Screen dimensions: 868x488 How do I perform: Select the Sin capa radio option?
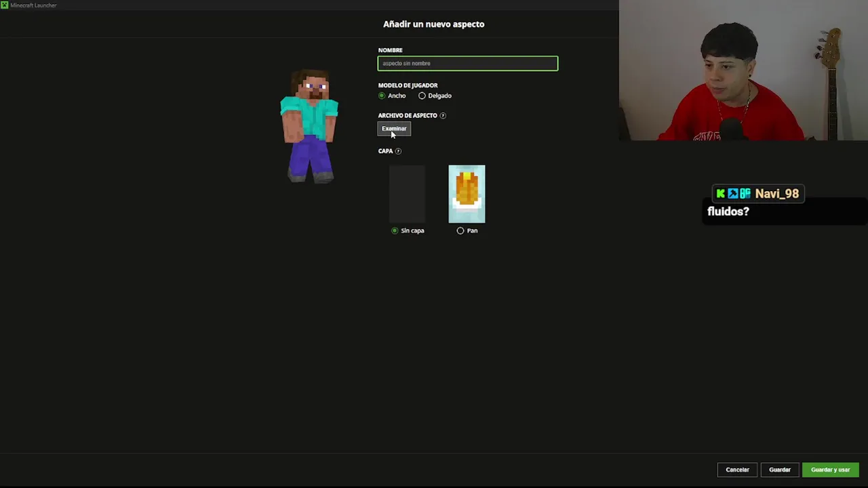point(395,230)
